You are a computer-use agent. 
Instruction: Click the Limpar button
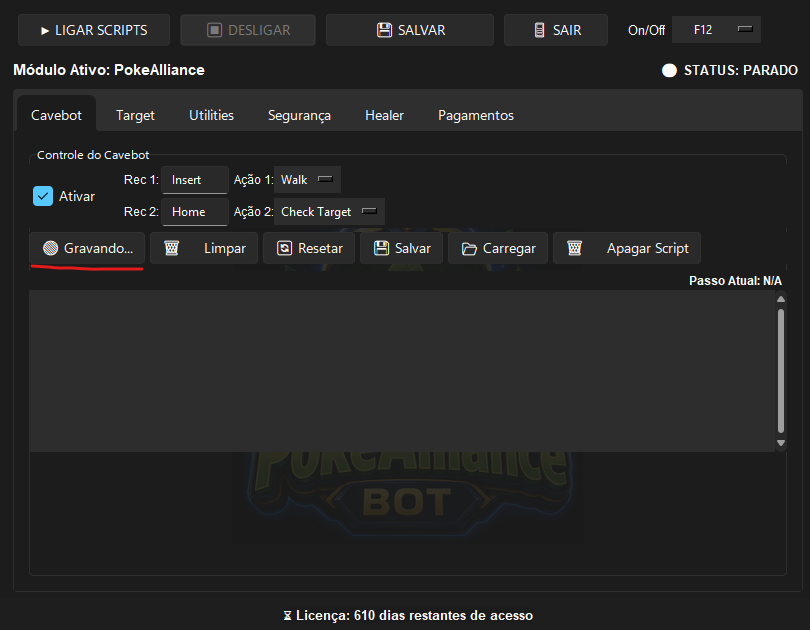click(x=204, y=248)
